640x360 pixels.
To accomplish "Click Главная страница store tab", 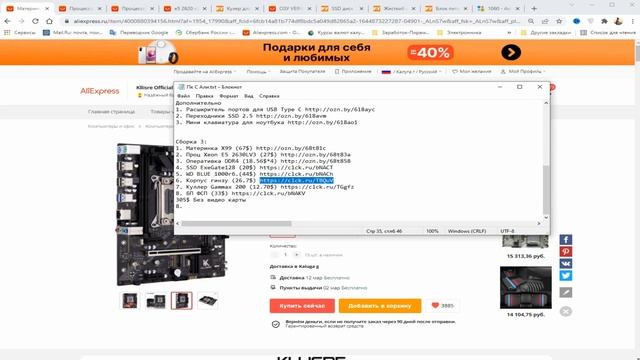I will (111, 111).
